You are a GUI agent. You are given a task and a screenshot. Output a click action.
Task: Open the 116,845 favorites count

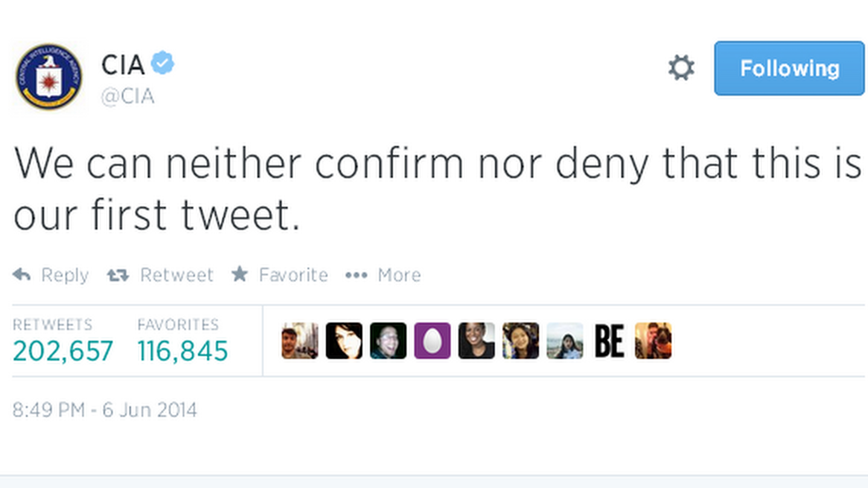click(183, 351)
